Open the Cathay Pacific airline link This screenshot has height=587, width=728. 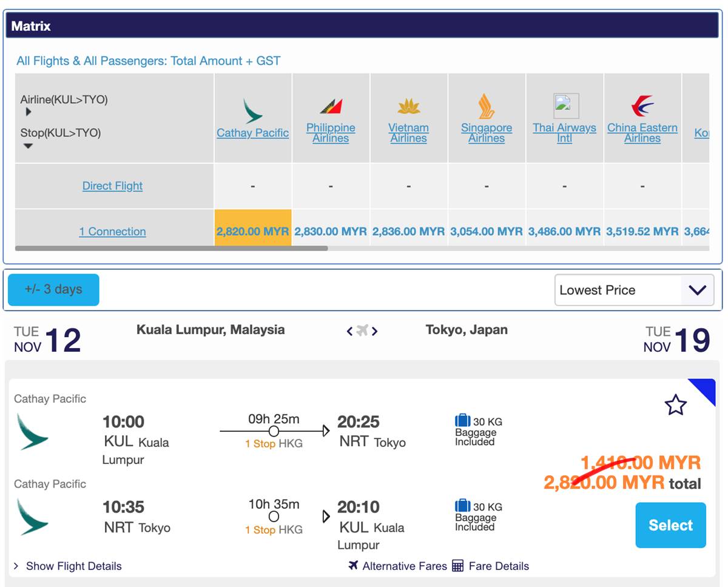click(252, 133)
